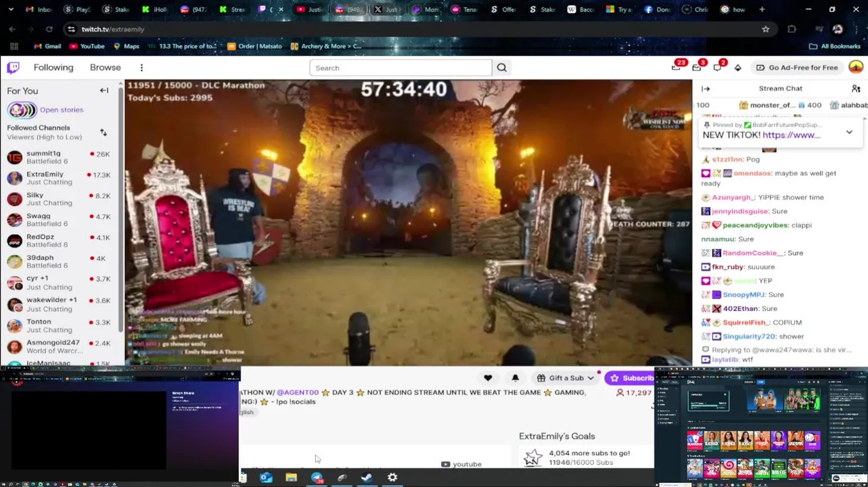Open RedOpz channel in sidebar
Screen dimensions: 868x487
click(x=60, y=241)
